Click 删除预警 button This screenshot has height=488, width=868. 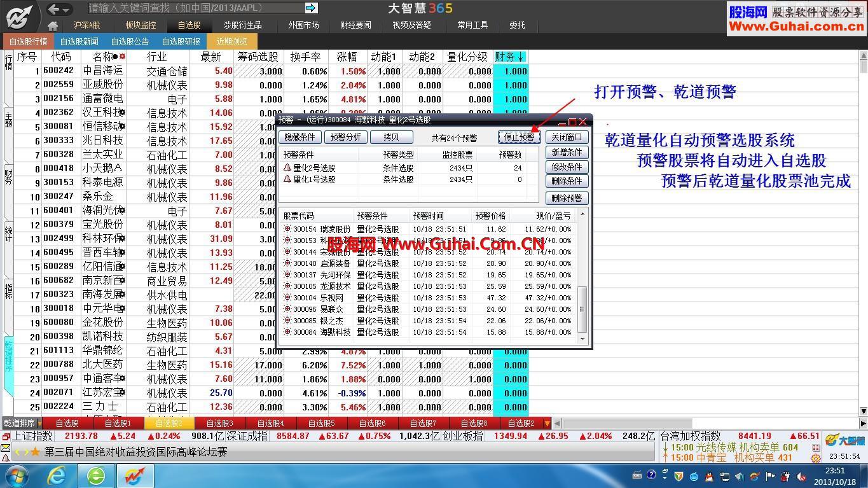click(567, 198)
